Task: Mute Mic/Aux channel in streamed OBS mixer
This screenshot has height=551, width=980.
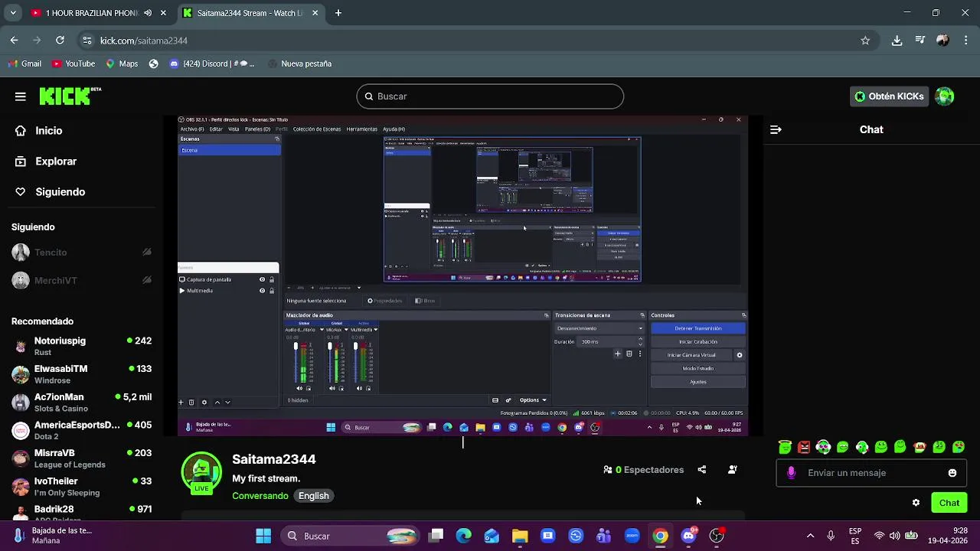Action: (333, 388)
